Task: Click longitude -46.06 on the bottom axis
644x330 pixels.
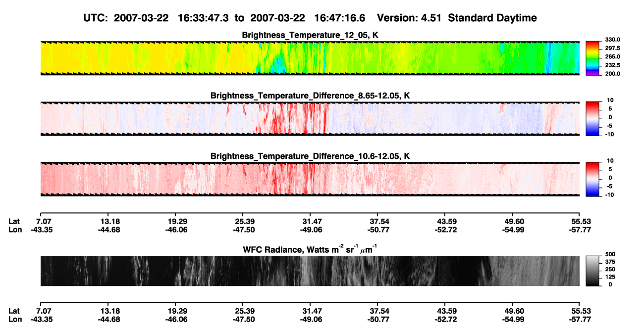Action: click(x=175, y=319)
